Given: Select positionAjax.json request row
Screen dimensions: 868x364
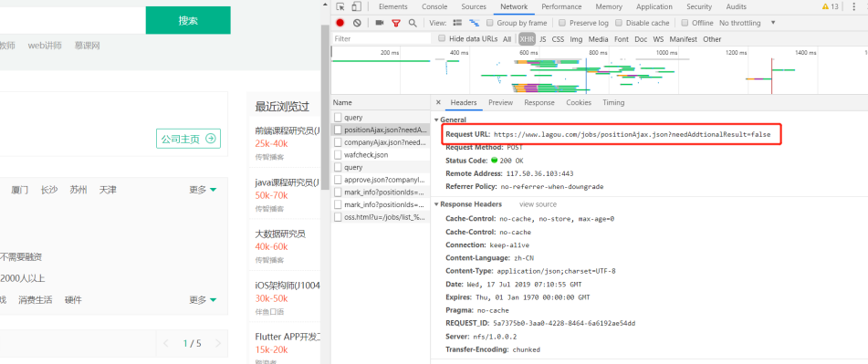Looking at the screenshot, I should click(x=381, y=130).
